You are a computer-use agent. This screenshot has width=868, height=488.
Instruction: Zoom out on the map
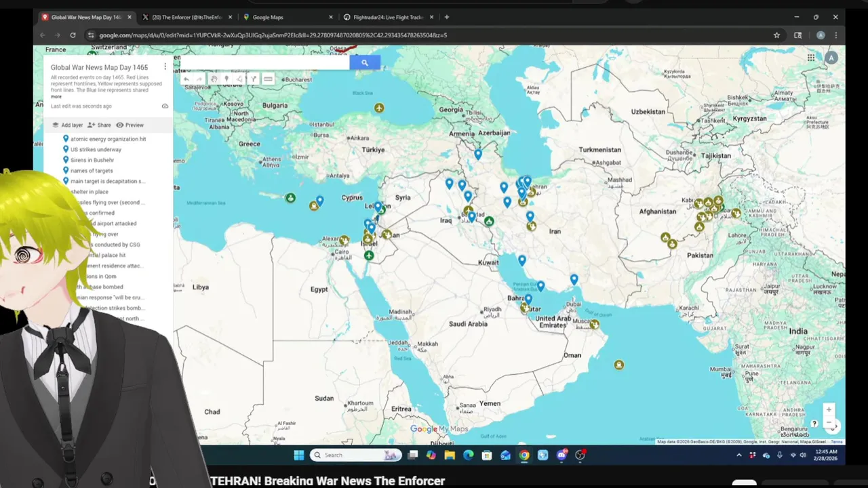(829, 422)
